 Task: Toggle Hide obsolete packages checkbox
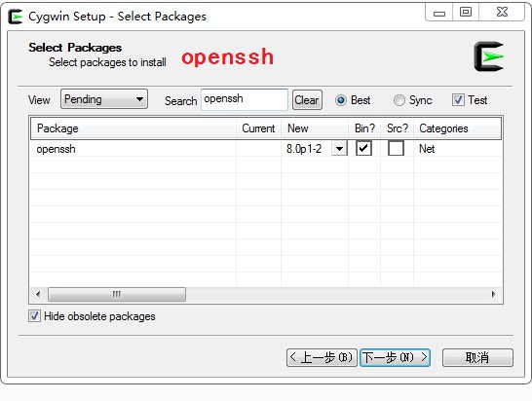pyautogui.click(x=35, y=316)
